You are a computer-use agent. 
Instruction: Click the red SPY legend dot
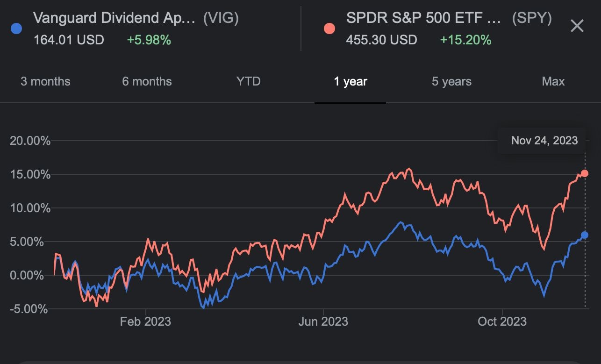click(x=329, y=29)
